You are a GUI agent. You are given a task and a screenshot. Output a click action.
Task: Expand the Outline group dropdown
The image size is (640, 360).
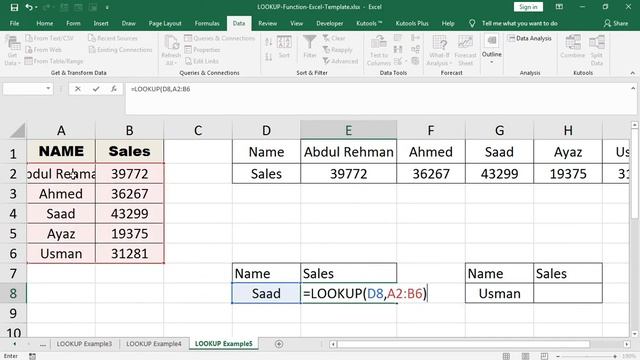click(491, 50)
